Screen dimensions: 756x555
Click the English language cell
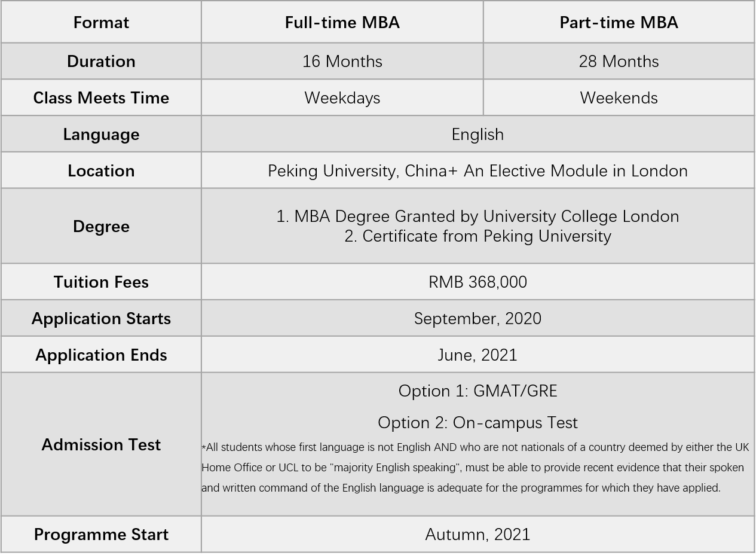point(478,135)
